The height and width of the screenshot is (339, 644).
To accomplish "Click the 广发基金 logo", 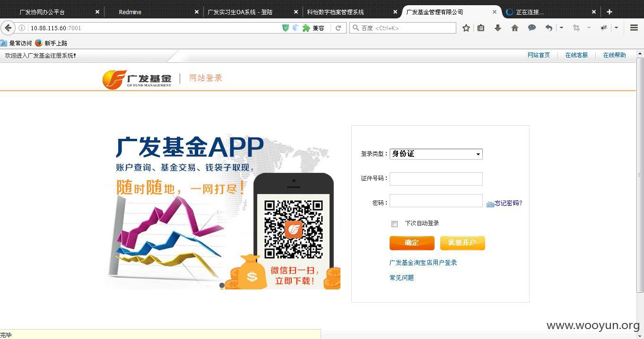I will [x=137, y=79].
